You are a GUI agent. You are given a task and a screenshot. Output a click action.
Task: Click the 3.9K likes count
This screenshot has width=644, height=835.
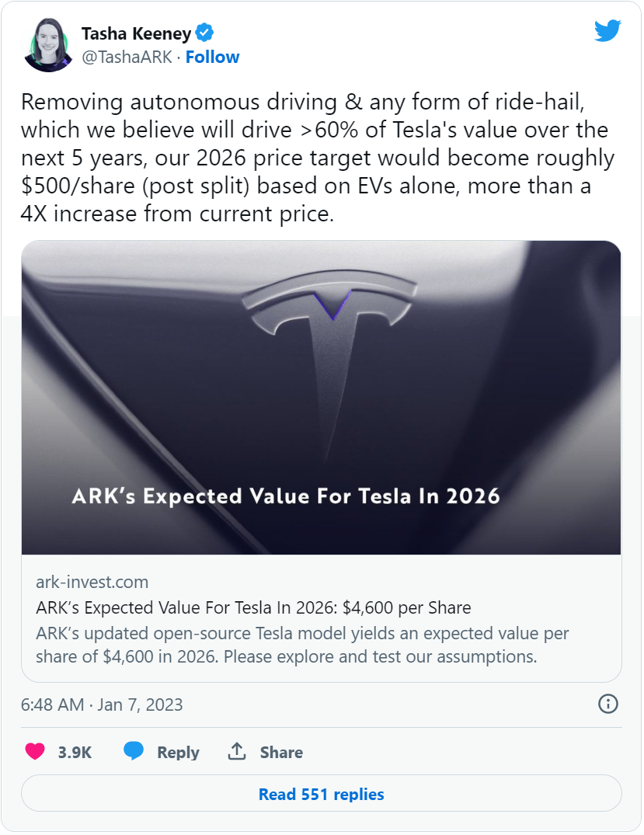click(x=75, y=753)
